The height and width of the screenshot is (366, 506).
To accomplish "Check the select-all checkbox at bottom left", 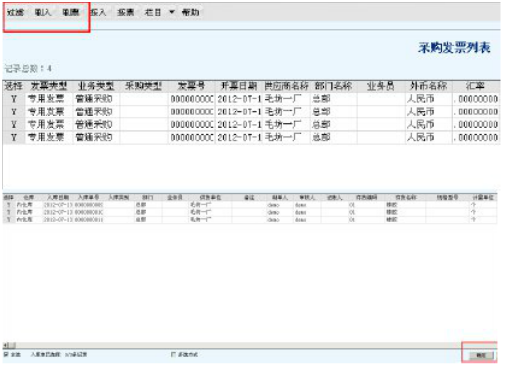I will coord(6,354).
